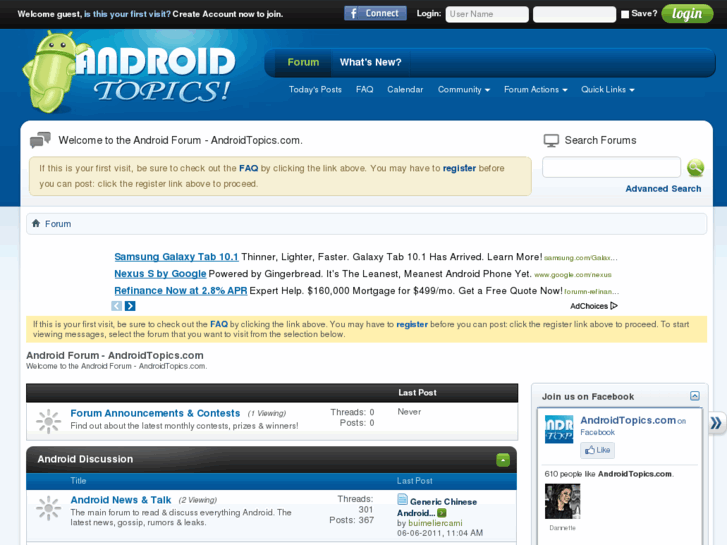Screen dimensions: 727x545
Task: Click the green login button
Action: coord(687,14)
